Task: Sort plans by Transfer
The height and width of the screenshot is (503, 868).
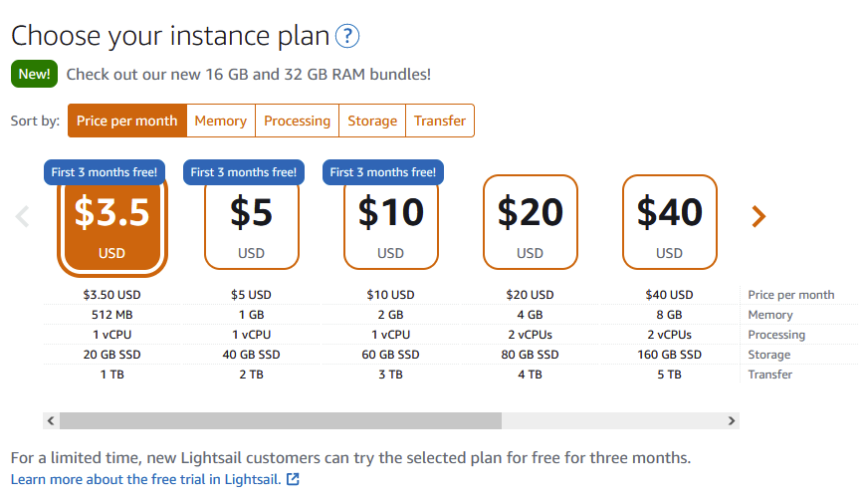Action: click(x=440, y=121)
